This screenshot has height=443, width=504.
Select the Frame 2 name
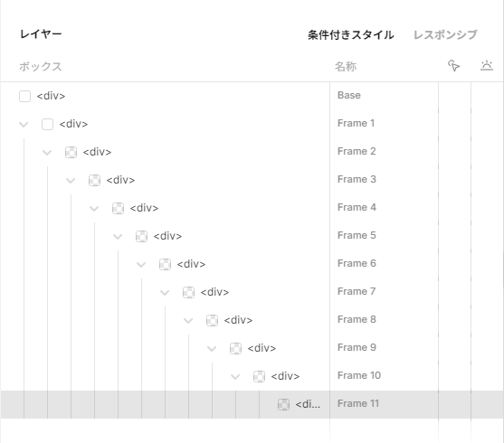tap(357, 151)
